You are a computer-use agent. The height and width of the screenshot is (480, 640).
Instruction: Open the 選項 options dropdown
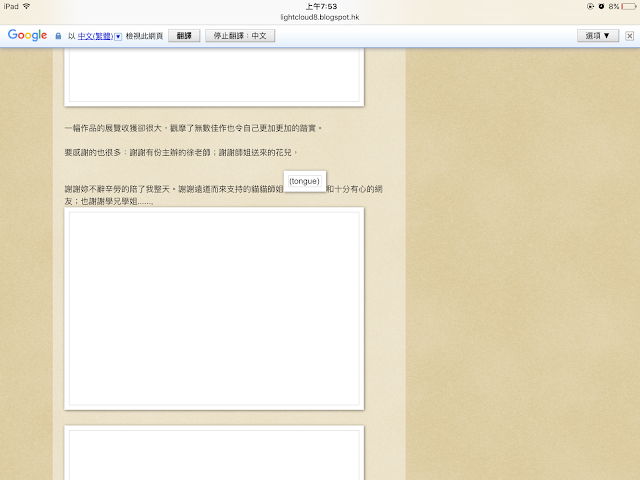(598, 36)
